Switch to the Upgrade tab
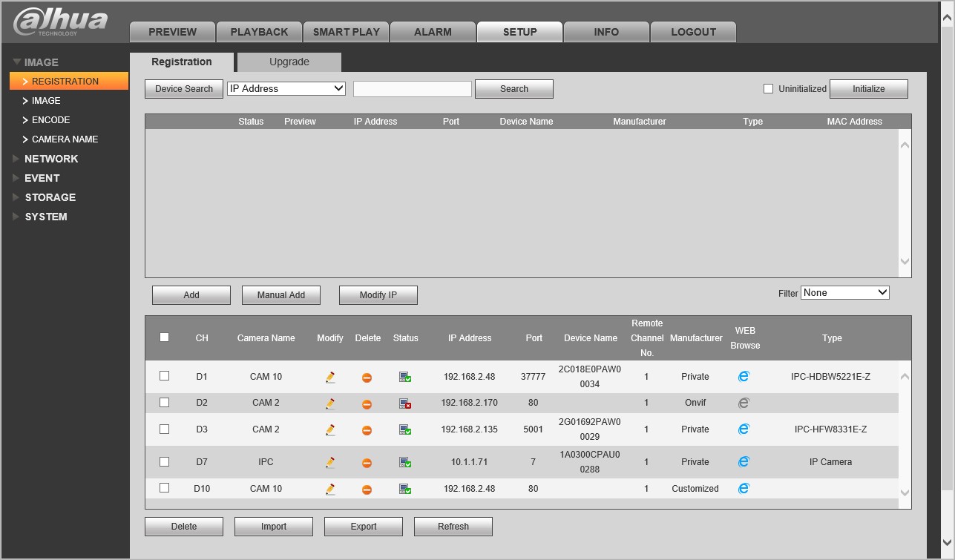Image resolution: width=955 pixels, height=560 pixels. pyautogui.click(x=289, y=62)
